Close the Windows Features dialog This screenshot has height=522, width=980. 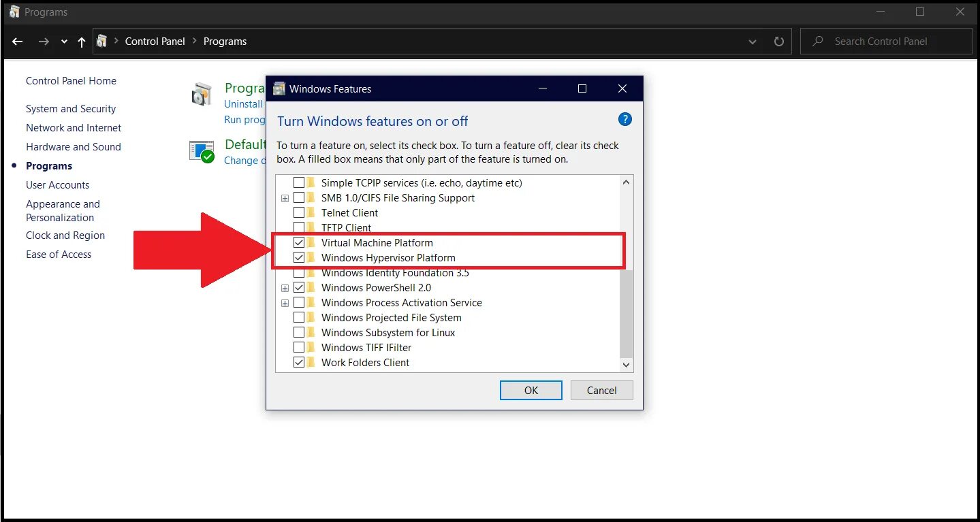622,88
